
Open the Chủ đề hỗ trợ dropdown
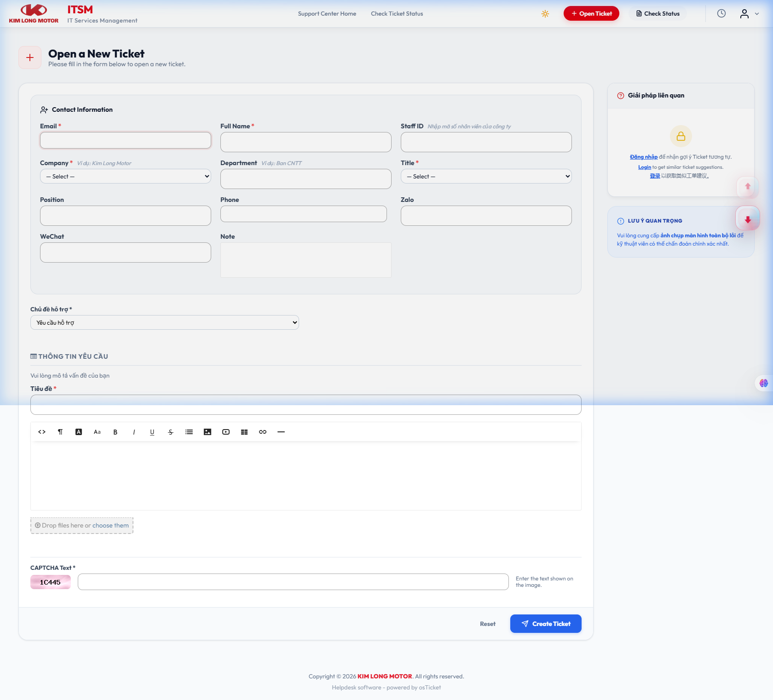point(165,322)
